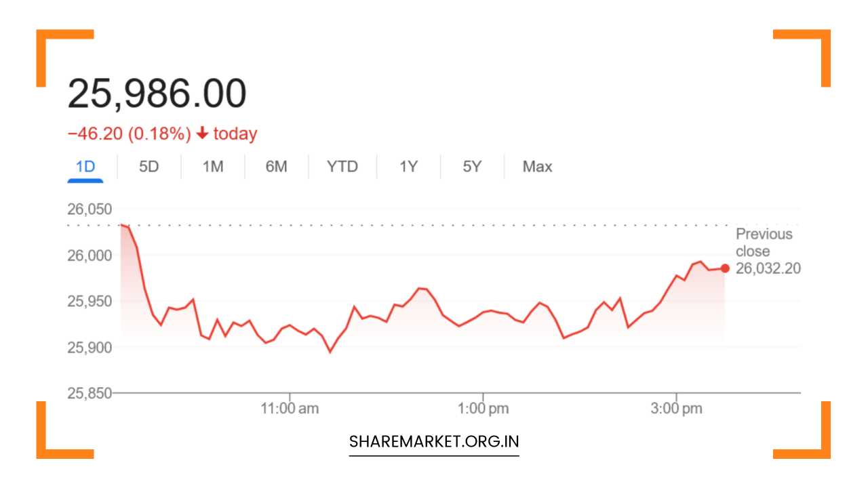Click the Previous close 26,032.20 label

click(x=764, y=251)
